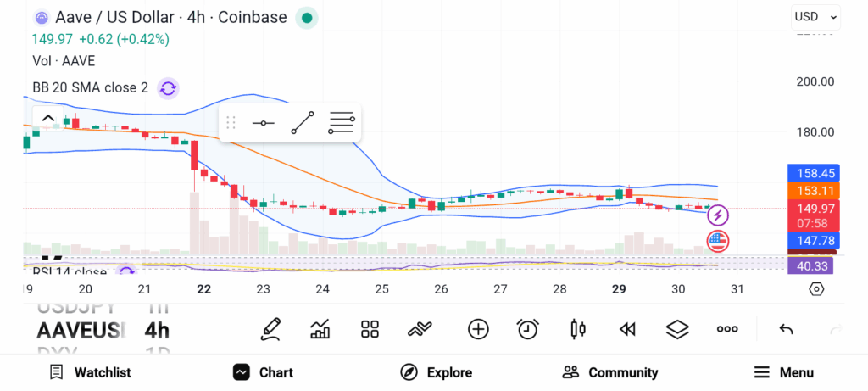Click the purple lightning bolt icon
868x391 pixels.
tap(718, 215)
